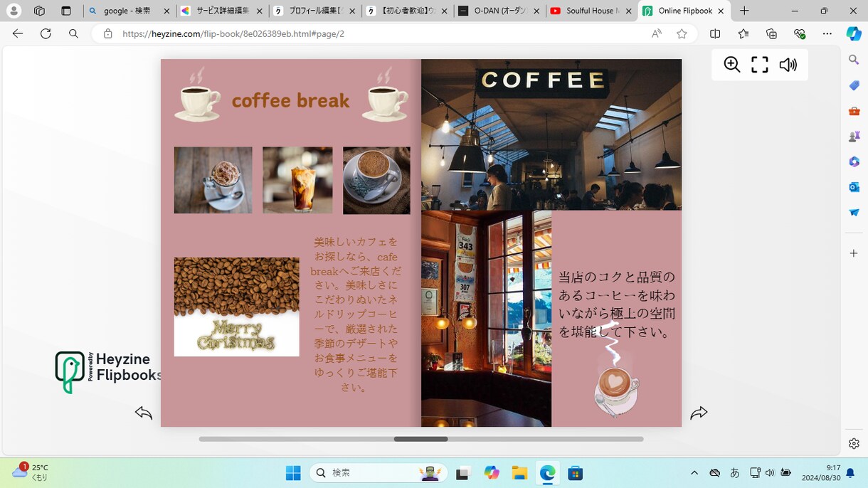Image resolution: width=868 pixels, height=488 pixels.
Task: Open the Windows Start menu
Action: (292, 473)
